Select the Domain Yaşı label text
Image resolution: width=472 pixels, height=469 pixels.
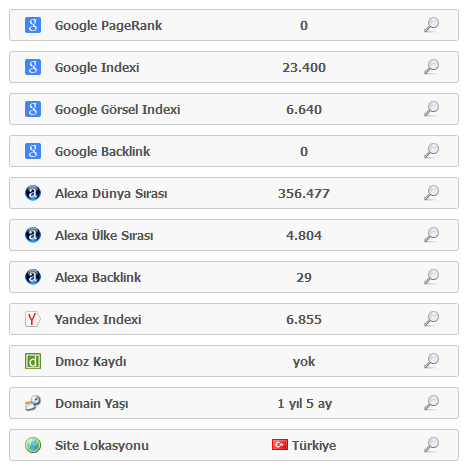[x=92, y=404]
